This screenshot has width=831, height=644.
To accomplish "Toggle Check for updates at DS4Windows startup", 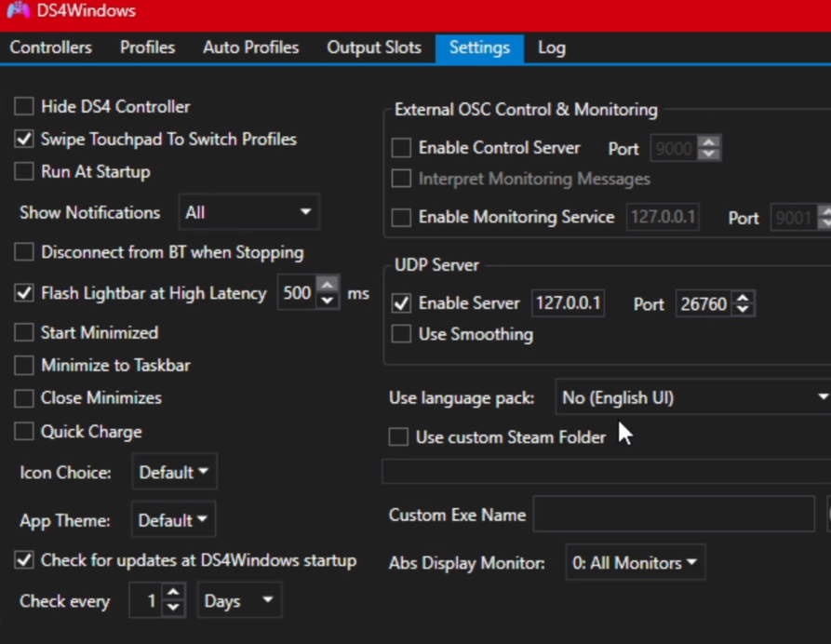I will coord(24,559).
